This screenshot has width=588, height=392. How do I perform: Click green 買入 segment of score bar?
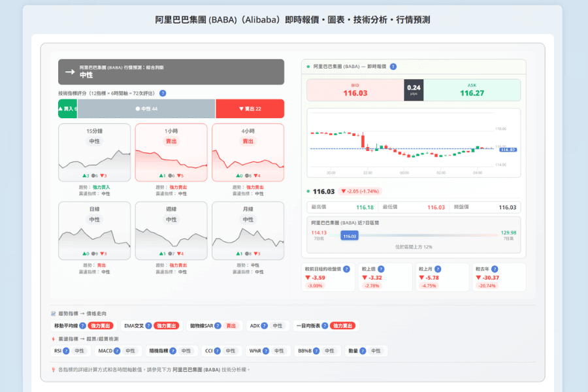point(67,109)
